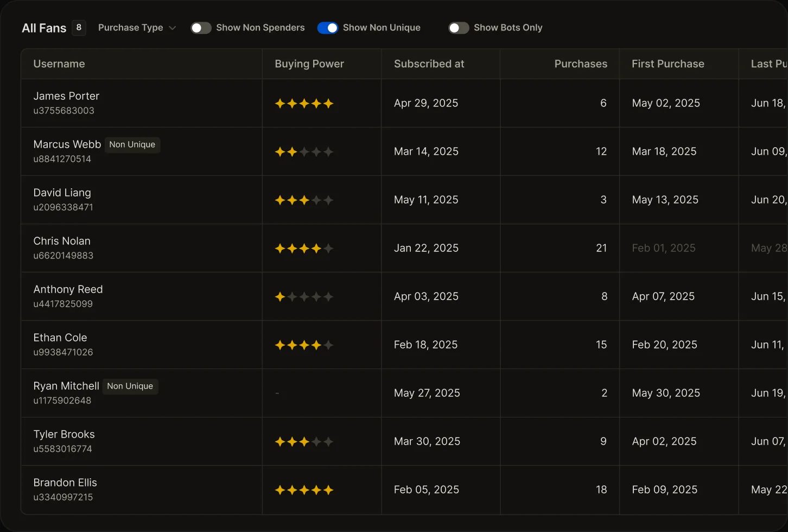
Task: Click the Non Unique tag beside Marcus Webb
Action: (x=132, y=144)
